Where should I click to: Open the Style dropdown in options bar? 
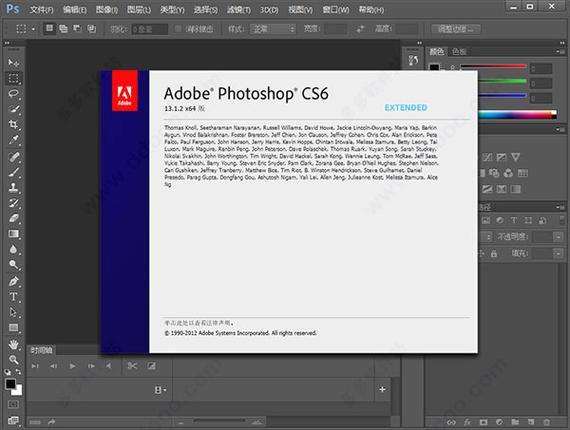pyautogui.click(x=273, y=29)
